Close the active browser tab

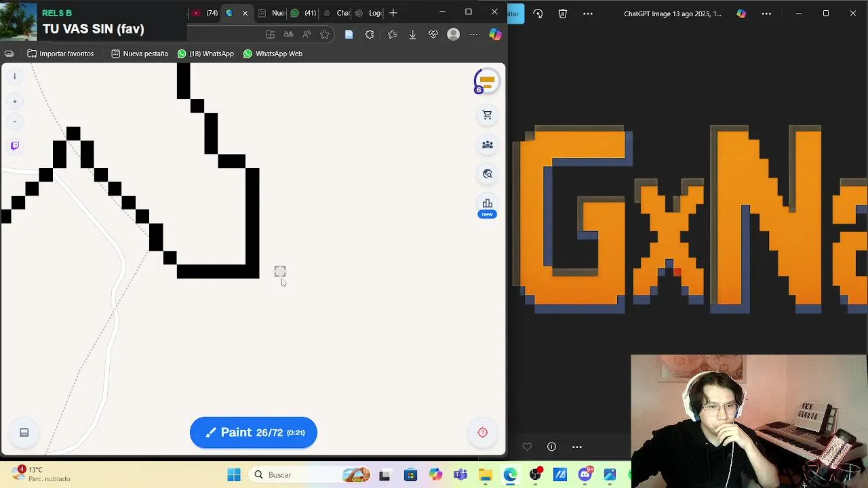pos(245,13)
